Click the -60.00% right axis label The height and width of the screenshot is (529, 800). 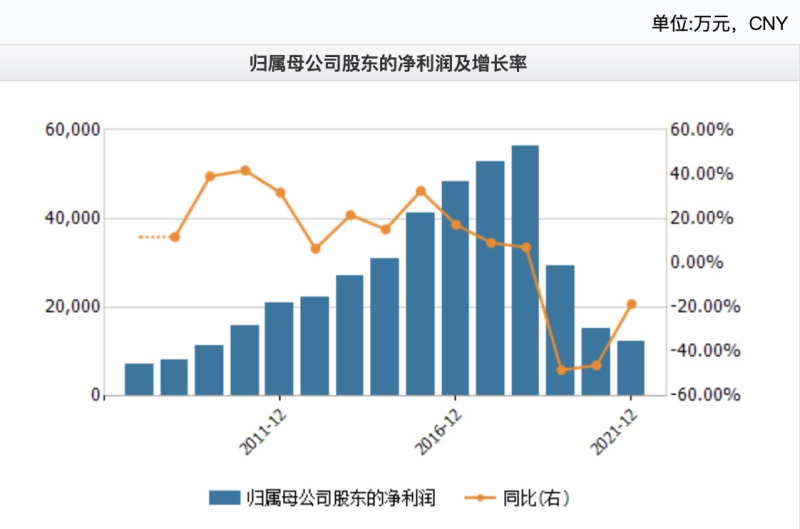[x=705, y=394]
